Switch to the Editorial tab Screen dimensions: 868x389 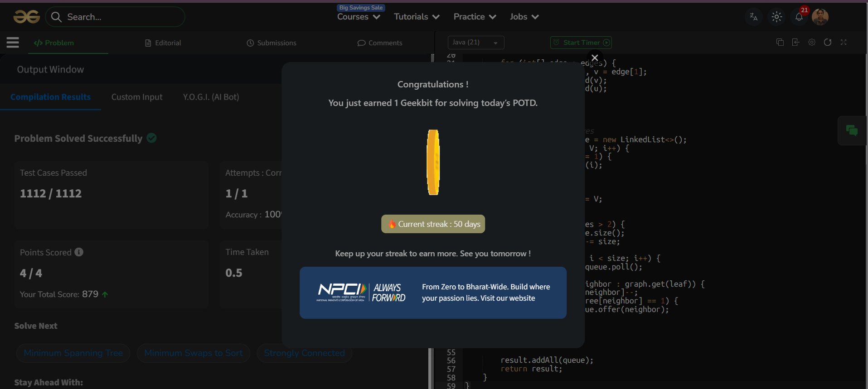[163, 43]
